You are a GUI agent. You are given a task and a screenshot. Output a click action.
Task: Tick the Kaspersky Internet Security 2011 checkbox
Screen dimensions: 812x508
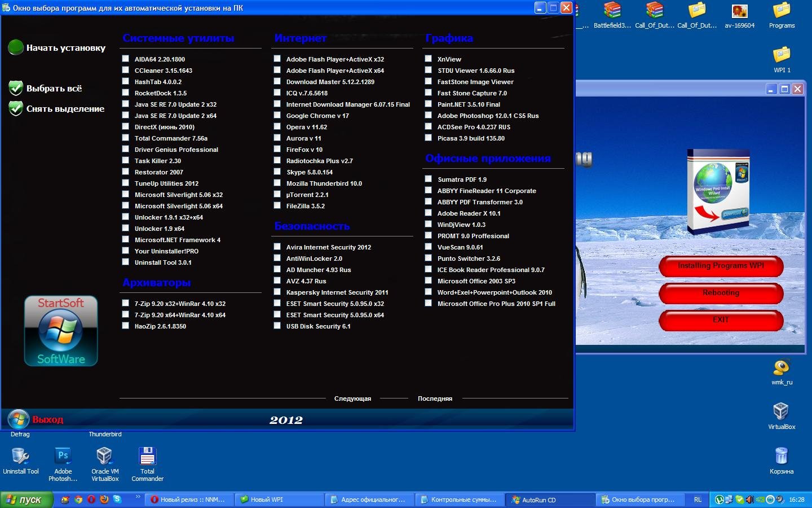point(277,292)
